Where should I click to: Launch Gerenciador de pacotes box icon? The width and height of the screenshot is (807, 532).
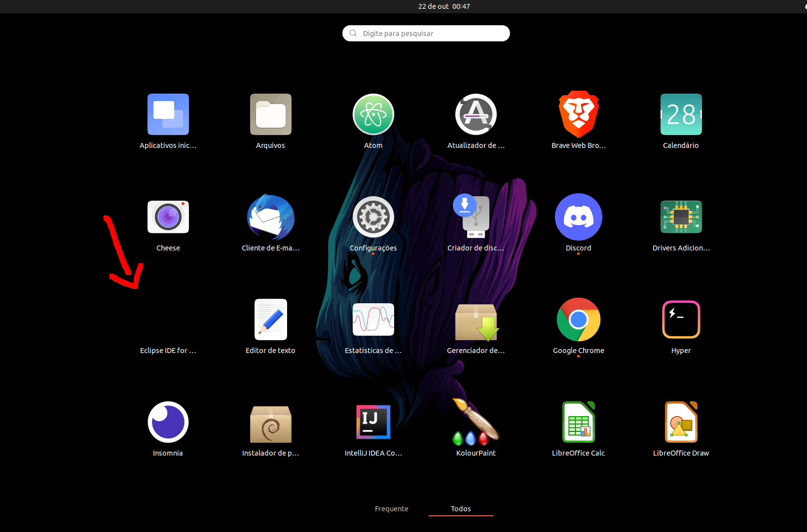(477, 323)
